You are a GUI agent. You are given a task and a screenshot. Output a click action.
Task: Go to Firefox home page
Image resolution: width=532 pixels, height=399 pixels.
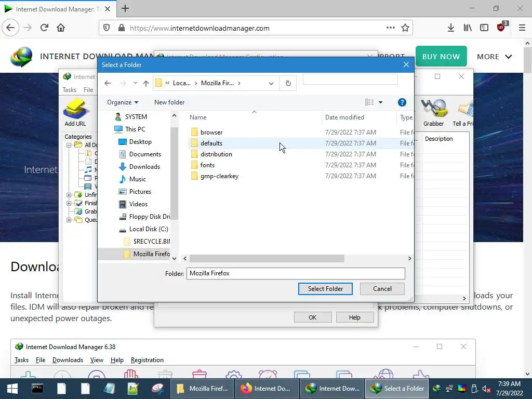tap(61, 28)
